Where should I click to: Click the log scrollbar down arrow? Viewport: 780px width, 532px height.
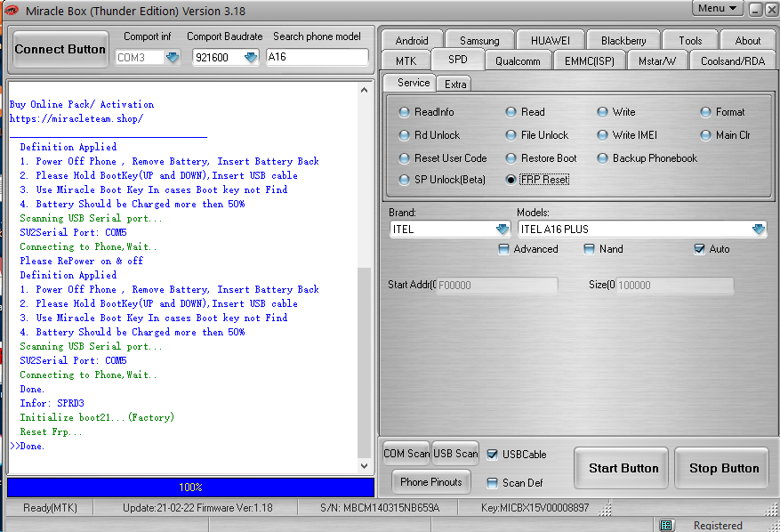(364, 466)
